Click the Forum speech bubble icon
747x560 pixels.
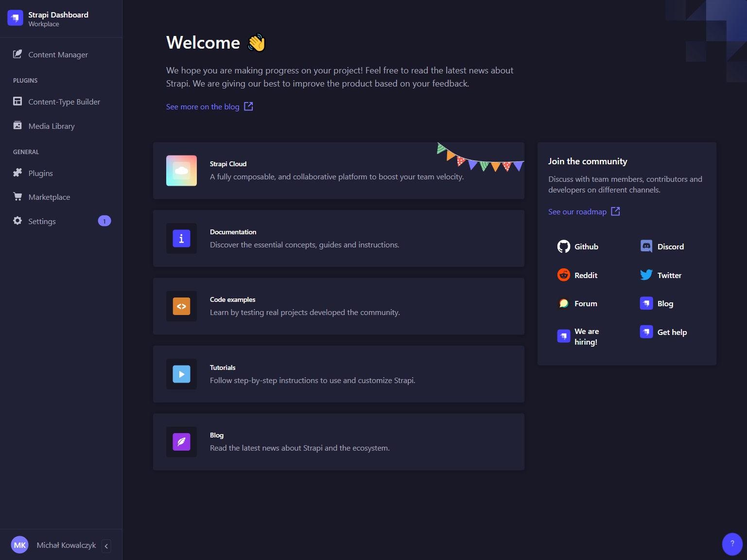564,303
